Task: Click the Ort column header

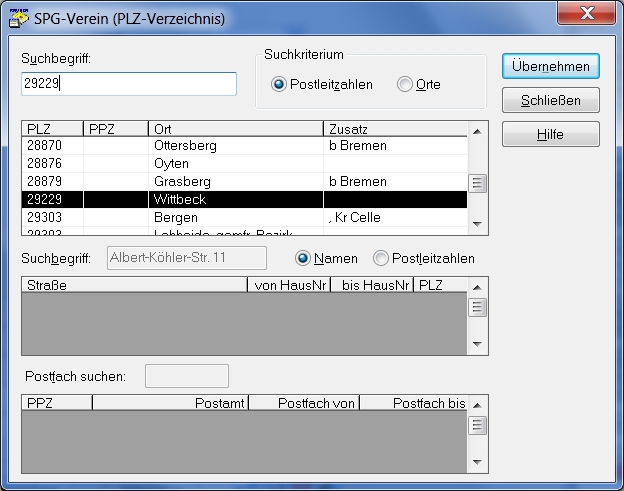Action: [235, 129]
